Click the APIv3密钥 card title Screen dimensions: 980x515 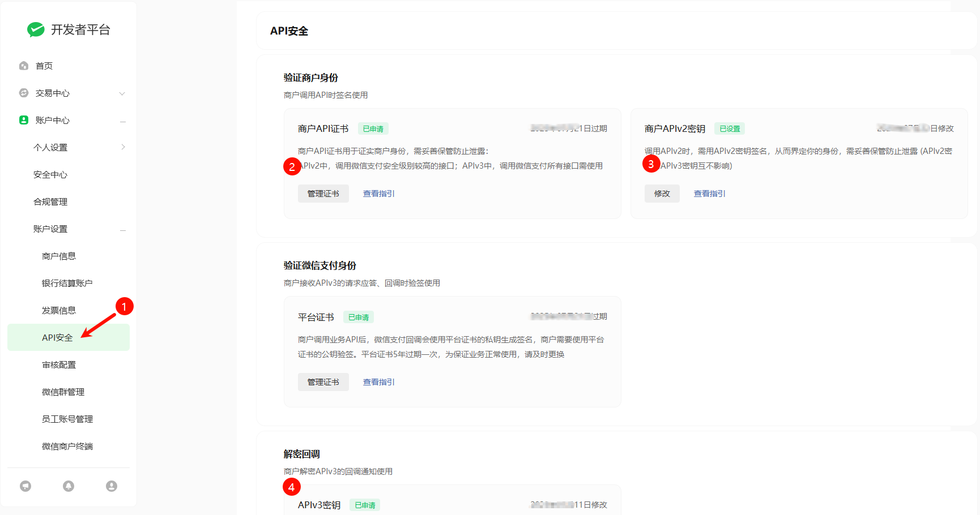click(319, 505)
